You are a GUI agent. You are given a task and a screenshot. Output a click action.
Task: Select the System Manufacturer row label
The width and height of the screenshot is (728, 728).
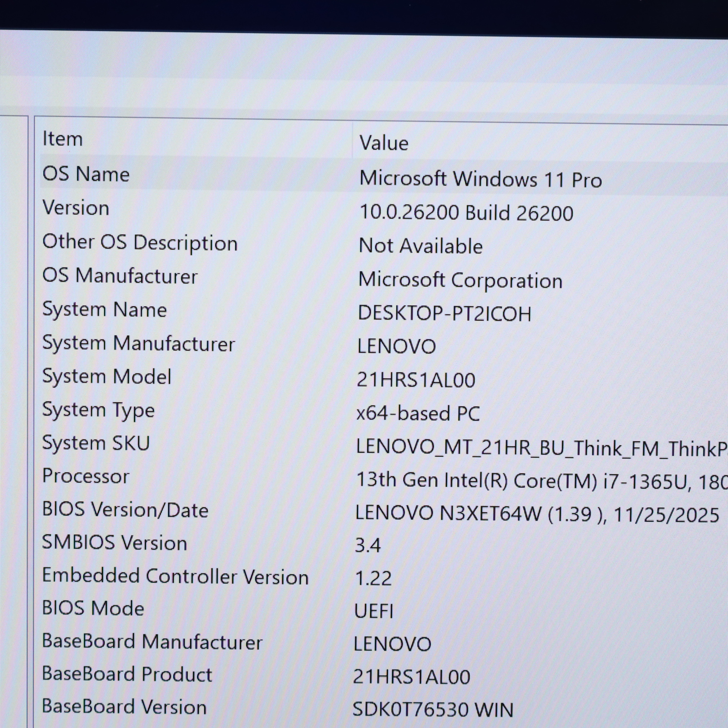pos(139,343)
